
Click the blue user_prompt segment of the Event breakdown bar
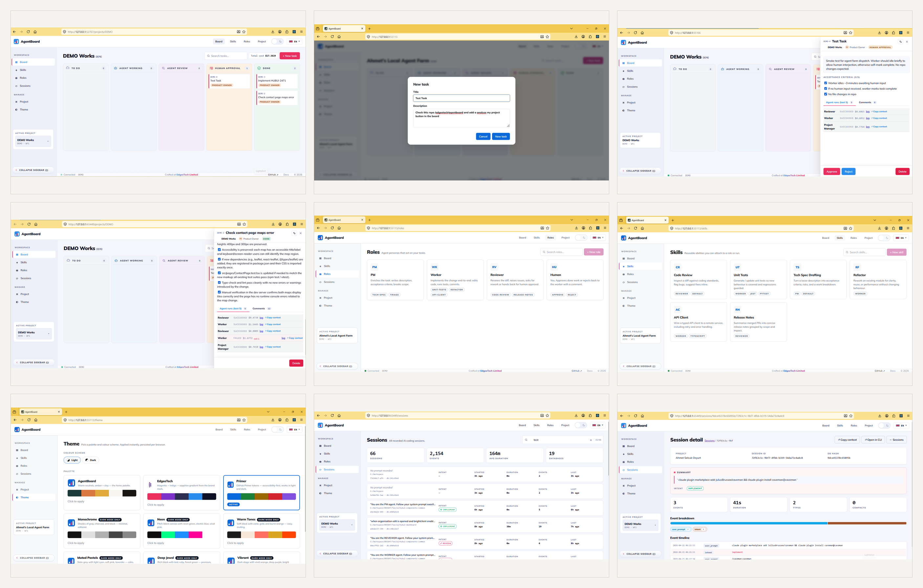coord(749,523)
